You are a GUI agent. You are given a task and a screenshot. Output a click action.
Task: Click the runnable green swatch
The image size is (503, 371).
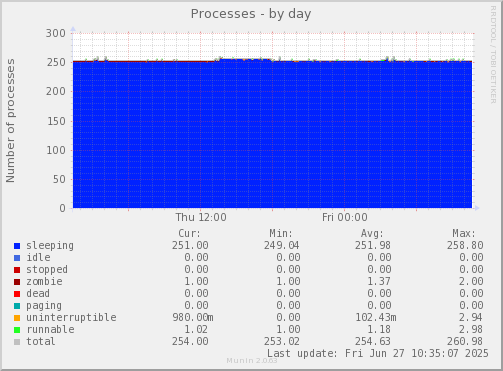[x=17, y=330]
